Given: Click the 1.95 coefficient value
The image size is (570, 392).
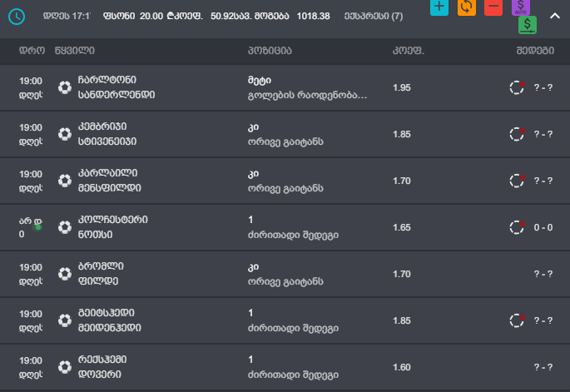Looking at the screenshot, I should point(402,87).
